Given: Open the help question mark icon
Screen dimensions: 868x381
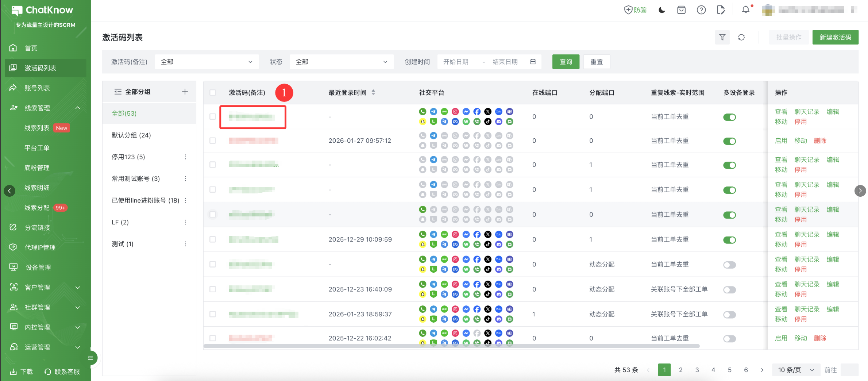Looking at the screenshot, I should 701,10.
